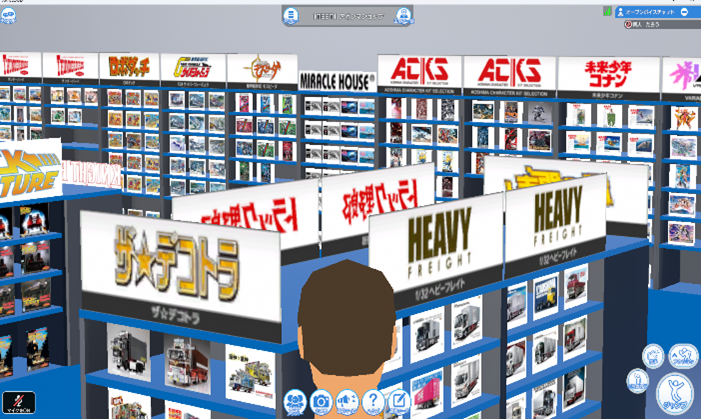
Task: Open the person icon on the voice chat header
Action: coord(621,13)
